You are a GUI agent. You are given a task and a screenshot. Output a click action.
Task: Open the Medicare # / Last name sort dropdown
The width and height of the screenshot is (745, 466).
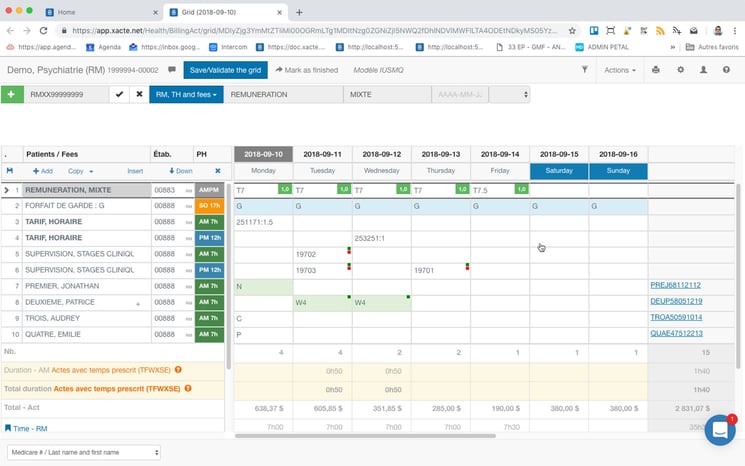click(x=84, y=452)
